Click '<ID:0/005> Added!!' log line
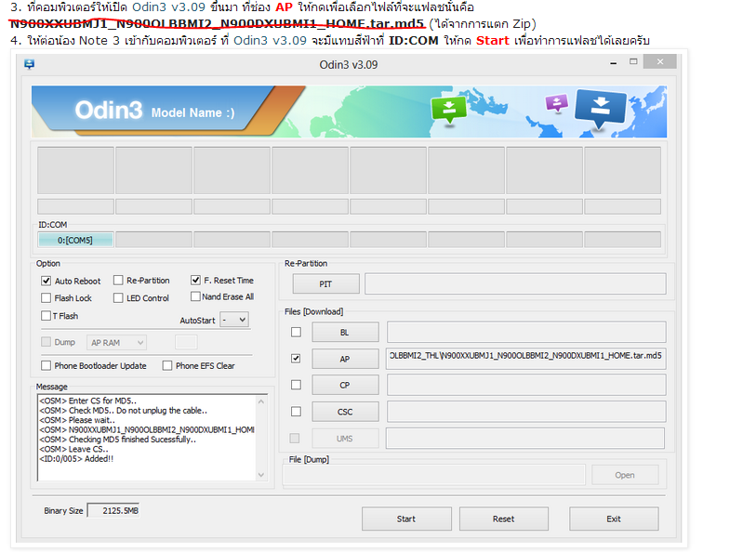This screenshot has height=552, width=756. click(x=76, y=458)
